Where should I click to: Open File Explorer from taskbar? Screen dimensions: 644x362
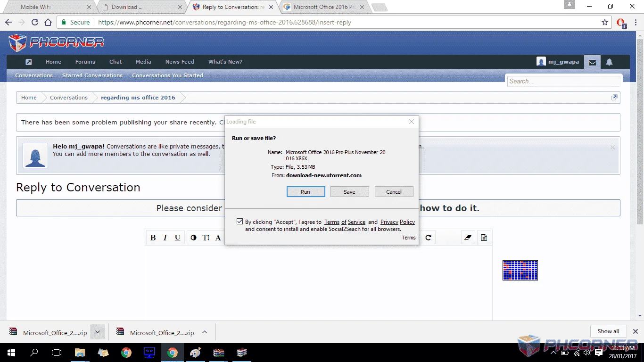coord(80,353)
